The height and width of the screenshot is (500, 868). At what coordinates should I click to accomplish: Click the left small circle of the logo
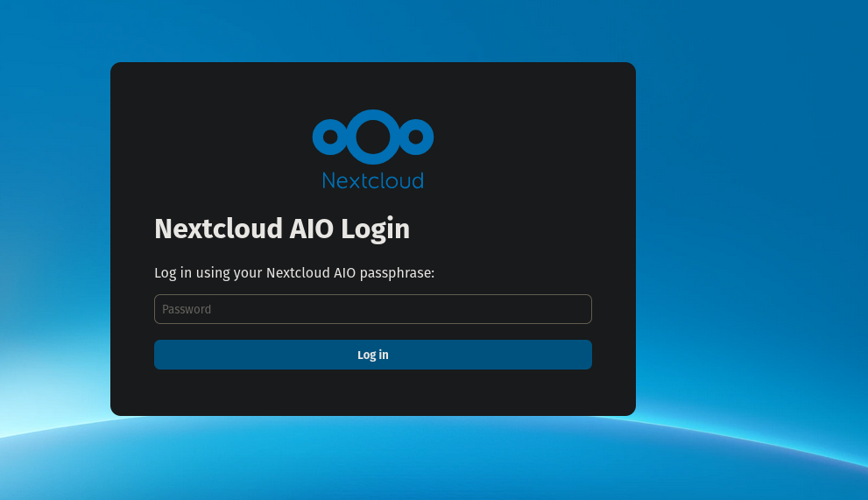[330, 137]
